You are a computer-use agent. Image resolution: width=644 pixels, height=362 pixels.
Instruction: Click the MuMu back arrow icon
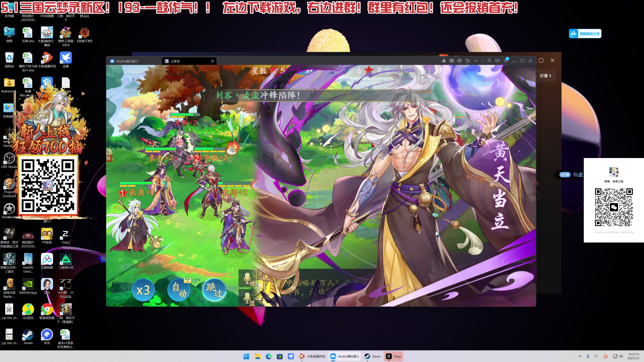[468, 61]
